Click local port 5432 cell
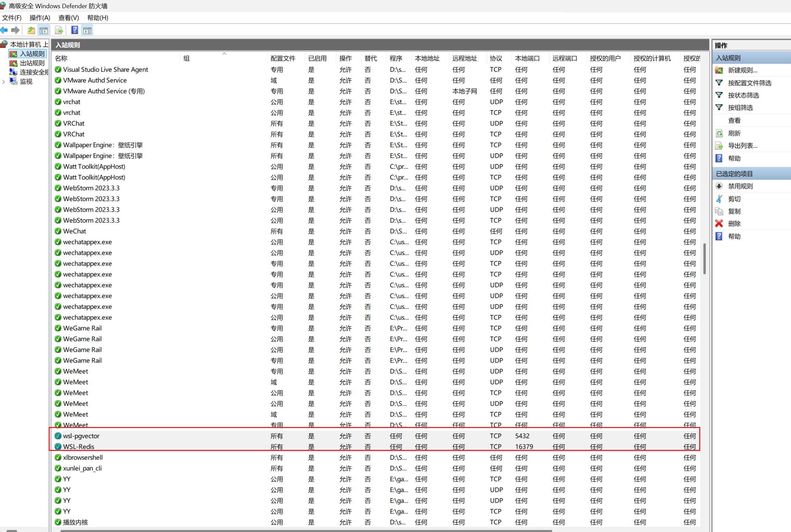The height and width of the screenshot is (532, 791). (x=522, y=436)
